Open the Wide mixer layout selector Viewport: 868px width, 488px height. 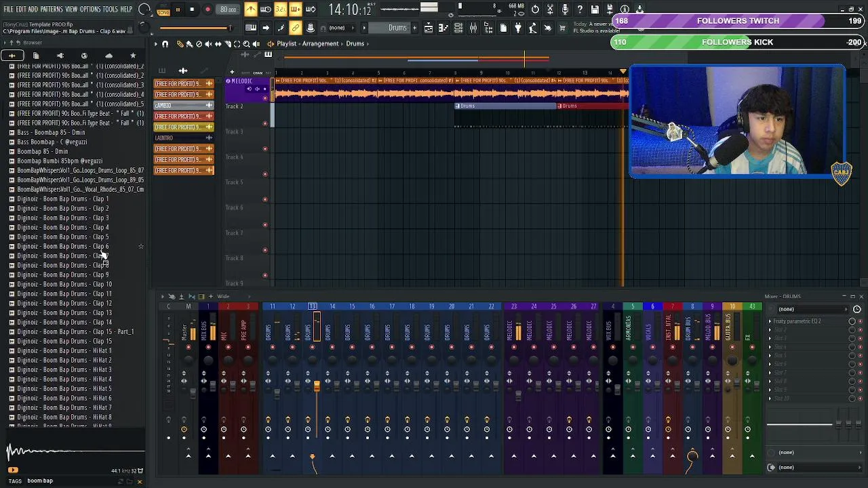pos(223,296)
